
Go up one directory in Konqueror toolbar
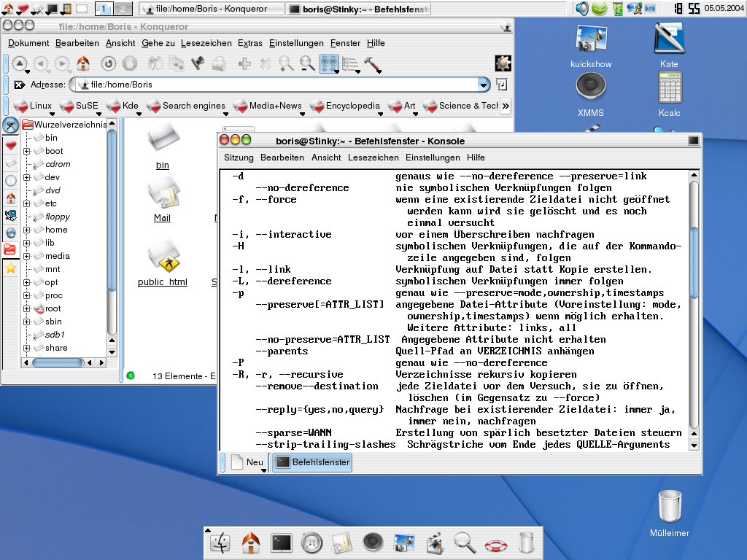tap(20, 63)
